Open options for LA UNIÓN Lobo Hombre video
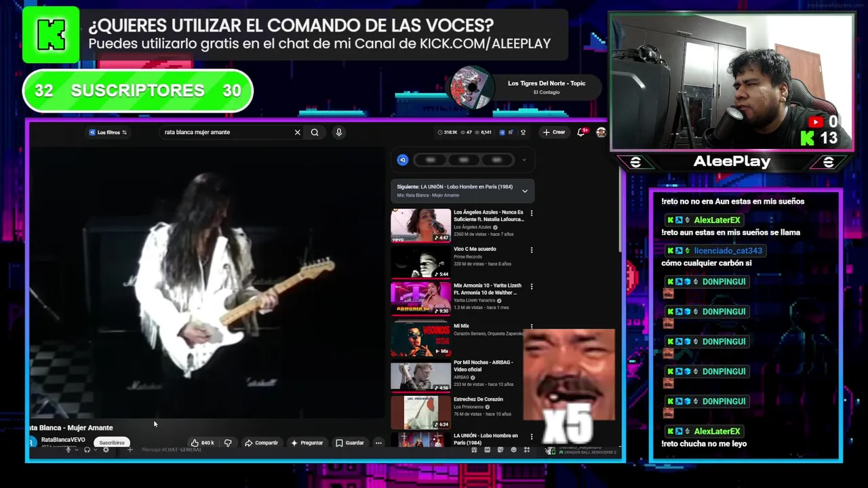This screenshot has height=488, width=868. point(531,437)
